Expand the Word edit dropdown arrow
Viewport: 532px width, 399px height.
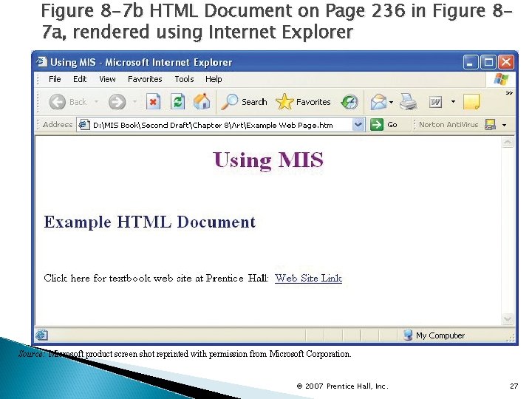point(453,101)
